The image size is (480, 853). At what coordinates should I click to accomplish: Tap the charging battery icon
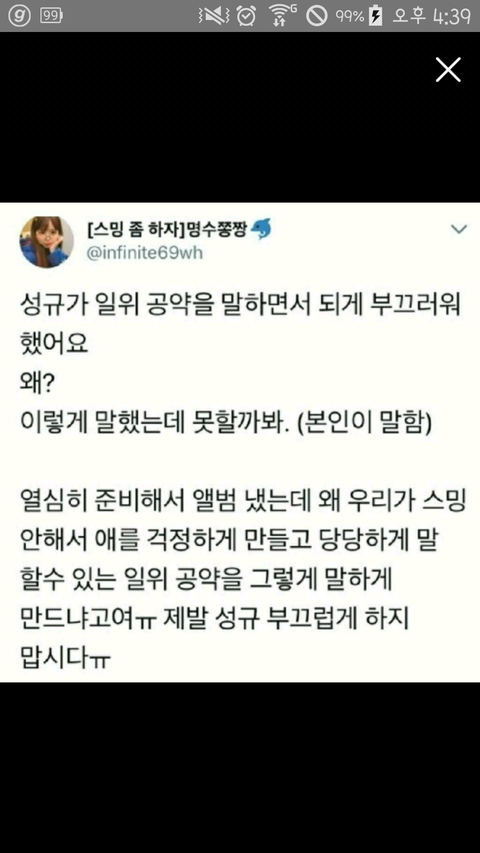pyautogui.click(x=376, y=16)
